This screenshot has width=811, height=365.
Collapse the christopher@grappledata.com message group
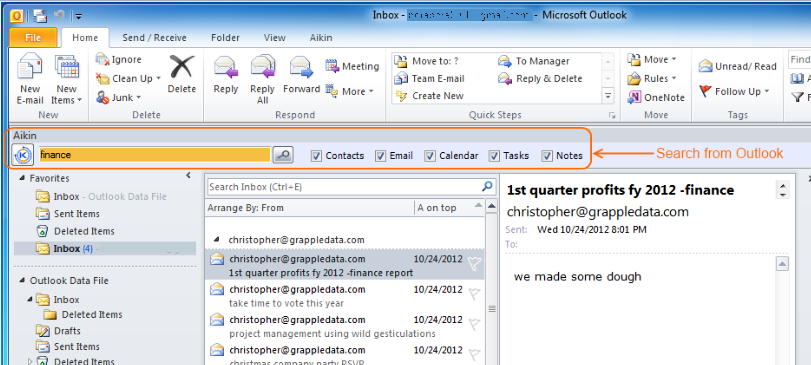point(218,240)
